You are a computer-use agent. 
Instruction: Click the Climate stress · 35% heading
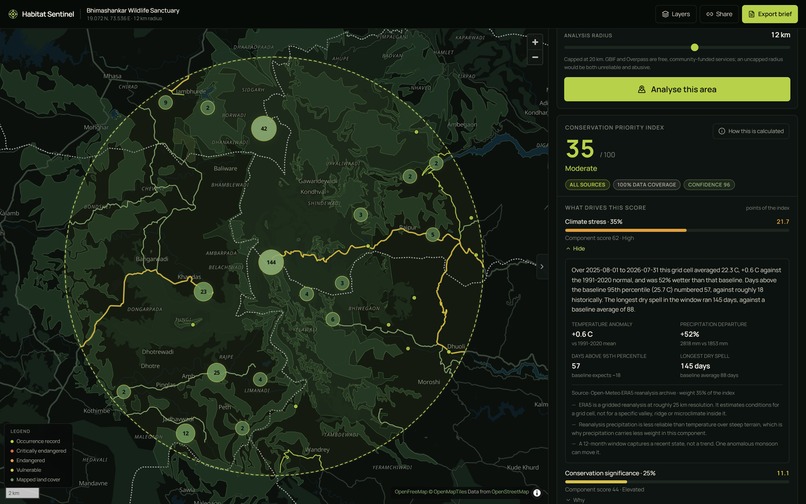point(594,222)
